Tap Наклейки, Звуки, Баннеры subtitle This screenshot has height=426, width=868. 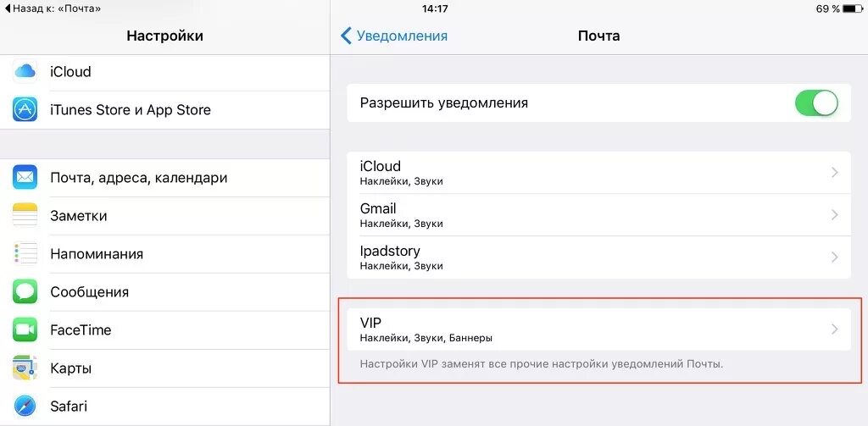coord(426,338)
